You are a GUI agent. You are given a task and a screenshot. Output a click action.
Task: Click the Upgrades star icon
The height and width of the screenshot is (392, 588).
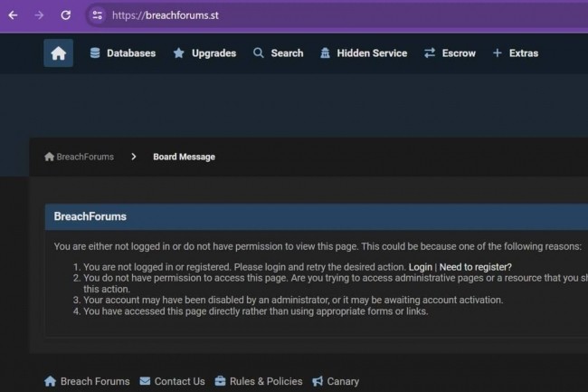click(x=179, y=53)
